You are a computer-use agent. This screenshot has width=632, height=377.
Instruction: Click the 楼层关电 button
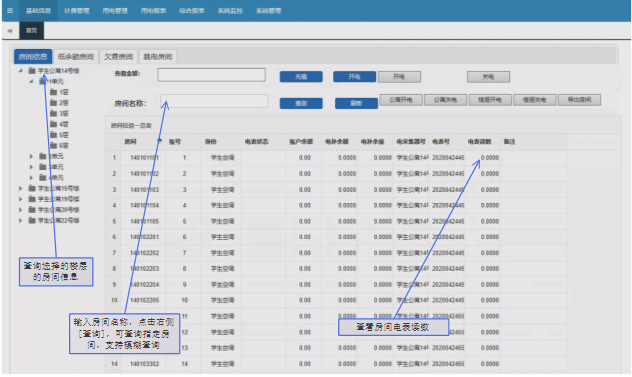[x=534, y=100]
